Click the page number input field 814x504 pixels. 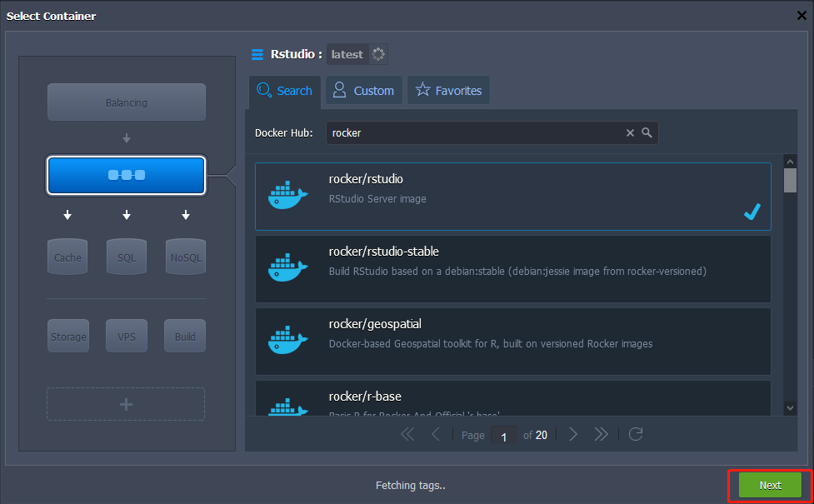[503, 435]
